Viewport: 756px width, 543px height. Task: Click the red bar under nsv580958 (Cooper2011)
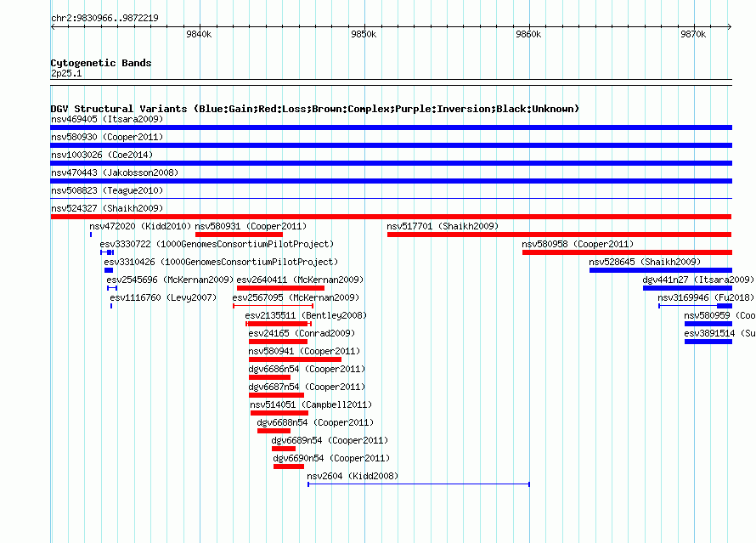point(627,252)
